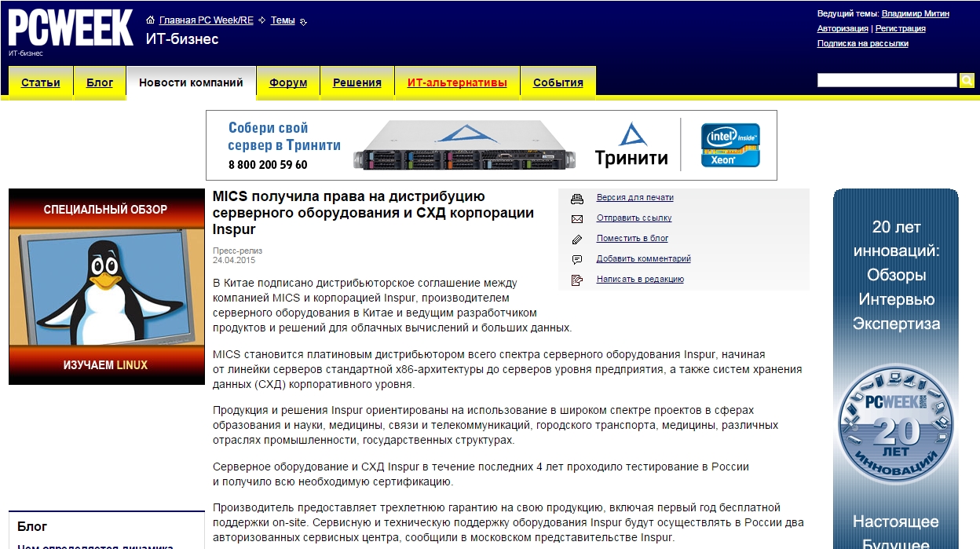Image resolution: width=980 pixels, height=549 pixels.
Task: Open the Статьи tab
Action: (41, 82)
